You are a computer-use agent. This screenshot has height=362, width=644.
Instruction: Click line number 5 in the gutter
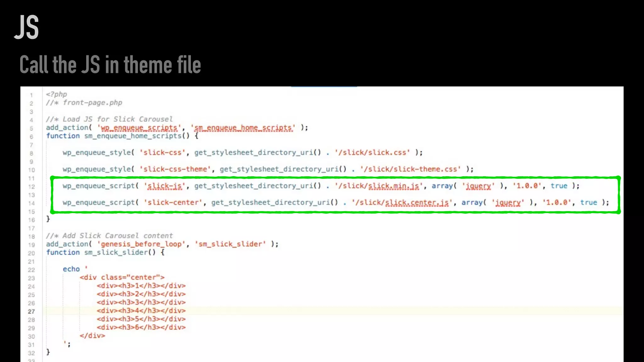[31, 128]
